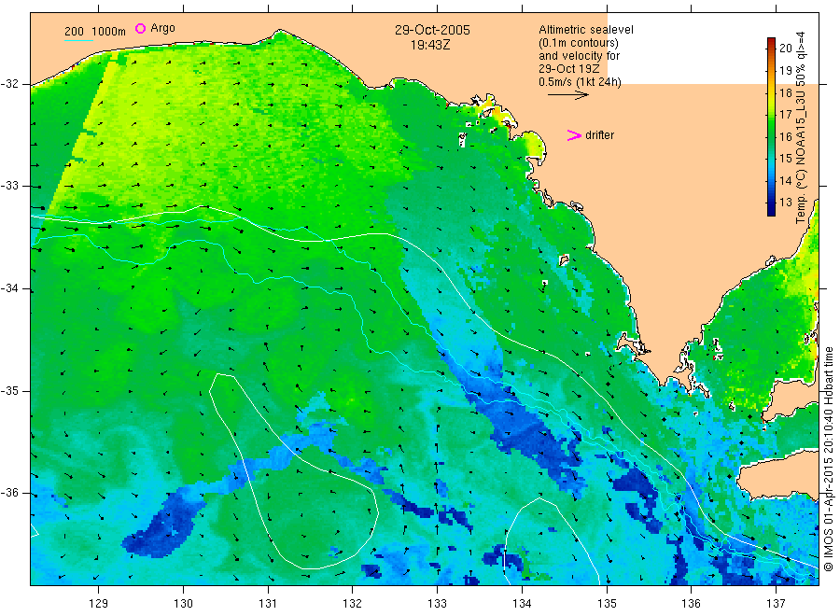Screen dimensions: 840x616
Task: Click the longitude label 134
Action: point(522,604)
